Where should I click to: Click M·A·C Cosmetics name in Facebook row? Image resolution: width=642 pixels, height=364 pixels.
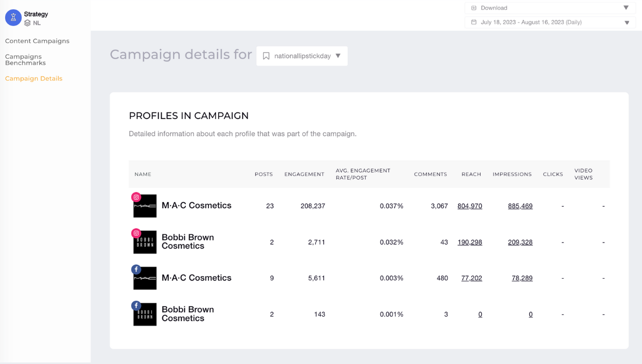coord(197,278)
